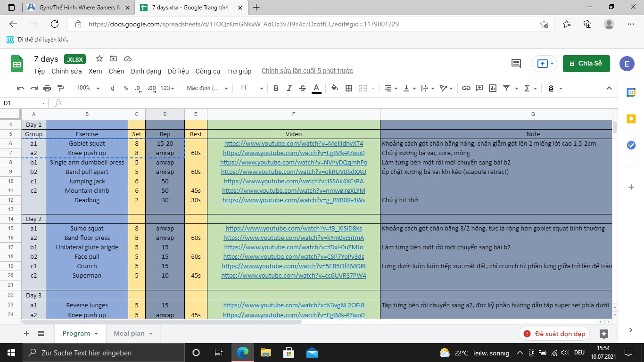
Task: Open Program tab dropdown arrow
Action: click(x=97, y=334)
